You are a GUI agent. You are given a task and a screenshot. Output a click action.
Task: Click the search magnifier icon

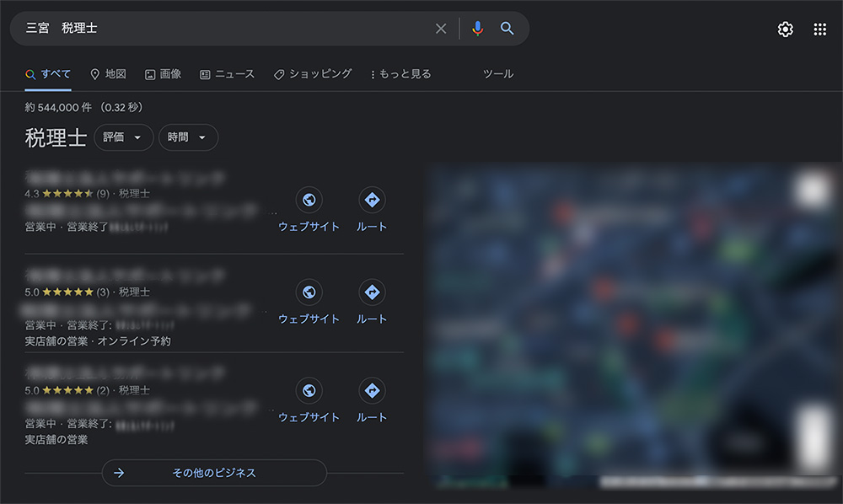click(507, 28)
